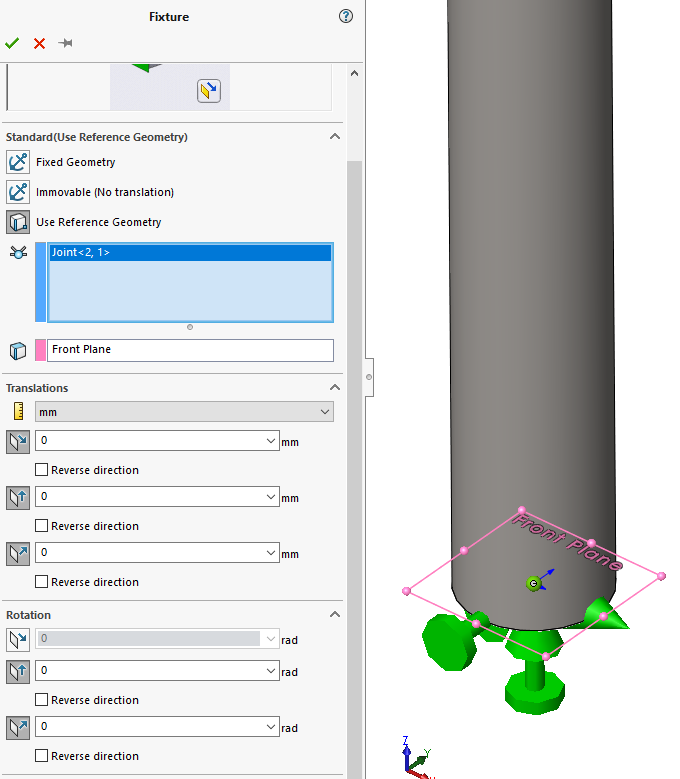This screenshot has height=779, width=680.
Task: Click pink color bar beside Front Plane
Action: pos(41,350)
